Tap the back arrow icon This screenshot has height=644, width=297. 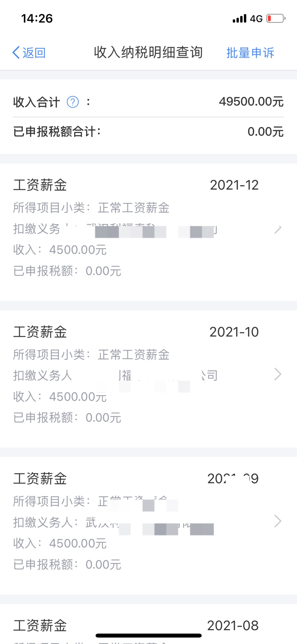pyautogui.click(x=16, y=52)
